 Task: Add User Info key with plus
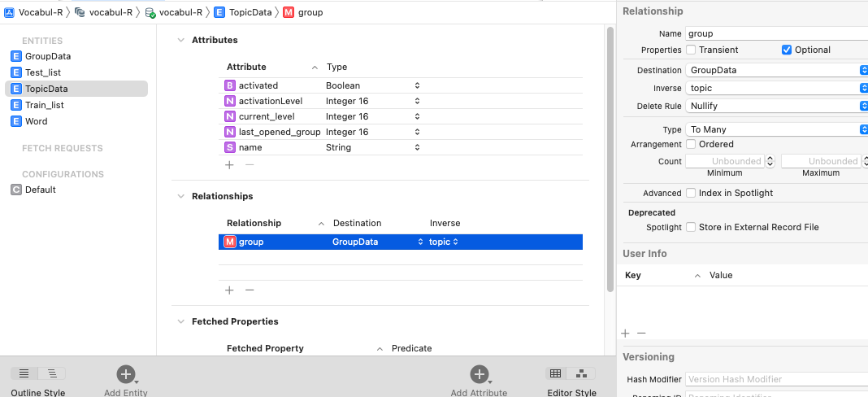626,334
